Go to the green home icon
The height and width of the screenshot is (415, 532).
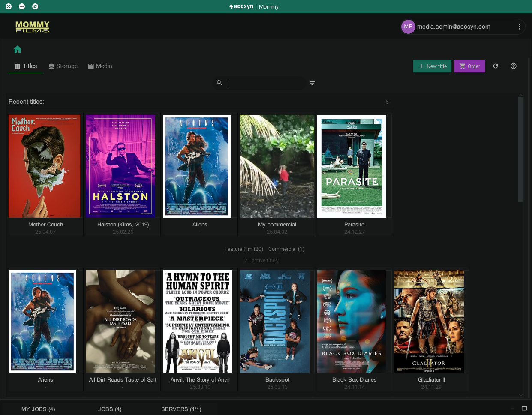pos(18,49)
